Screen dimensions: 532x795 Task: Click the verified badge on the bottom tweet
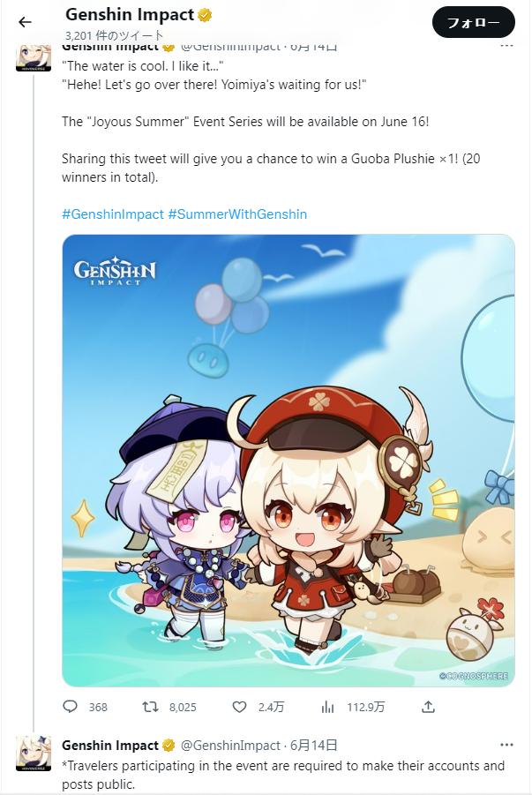pos(169,746)
